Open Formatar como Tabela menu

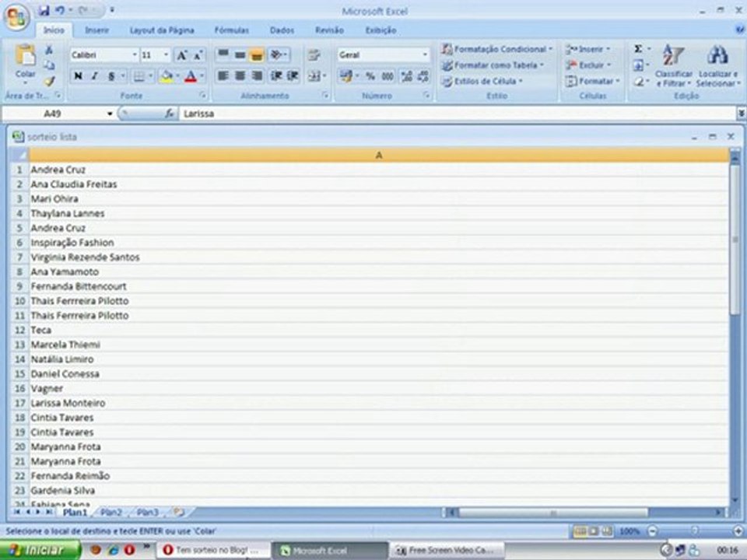tap(492, 65)
